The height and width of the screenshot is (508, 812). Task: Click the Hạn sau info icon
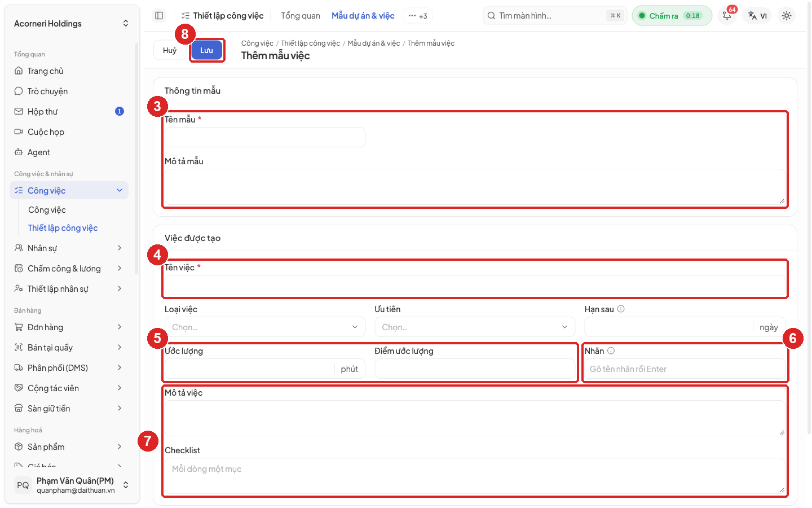coord(621,309)
